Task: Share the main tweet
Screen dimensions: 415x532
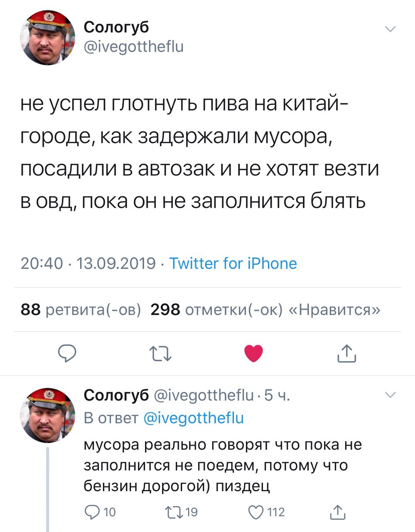Action: click(x=346, y=354)
